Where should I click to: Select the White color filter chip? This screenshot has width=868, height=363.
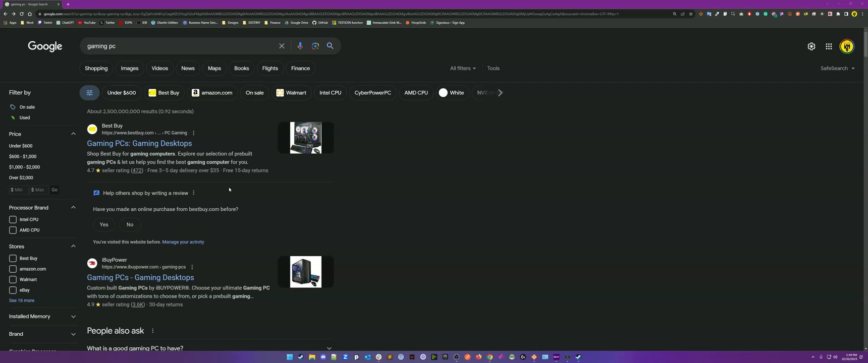tap(452, 93)
